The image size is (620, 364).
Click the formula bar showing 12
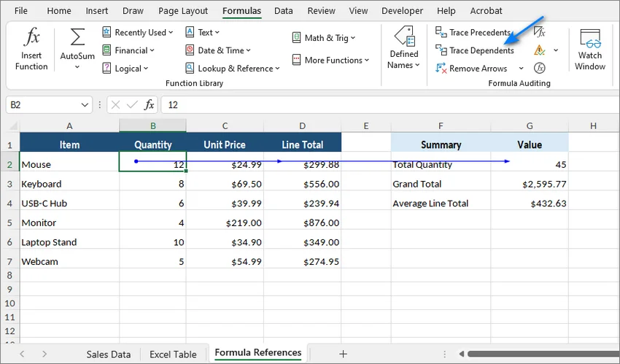(x=390, y=105)
